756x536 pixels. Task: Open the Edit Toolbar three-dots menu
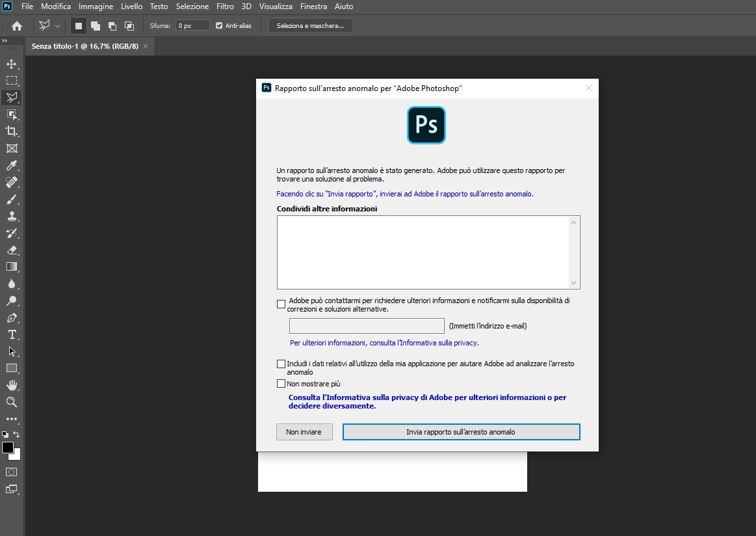click(12, 419)
